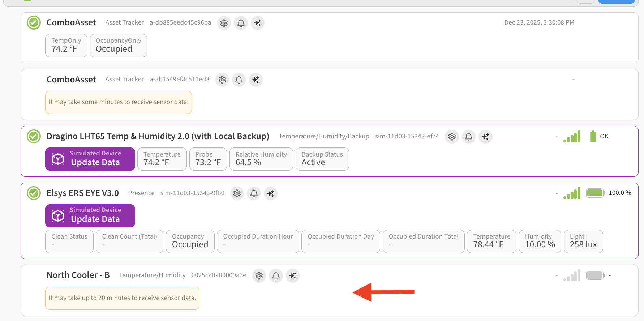Click green check circle on Elsys ERS EYE
The width and height of the screenshot is (644, 321).
pos(34,193)
